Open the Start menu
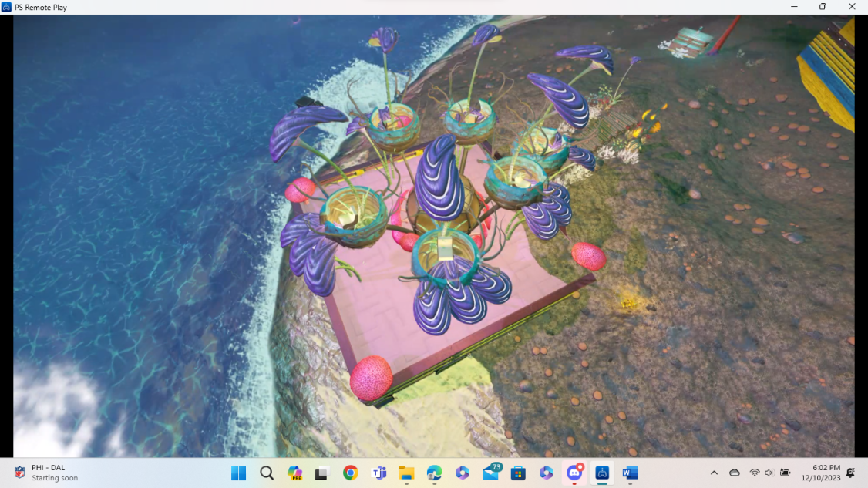This screenshot has height=488, width=868. (x=238, y=473)
